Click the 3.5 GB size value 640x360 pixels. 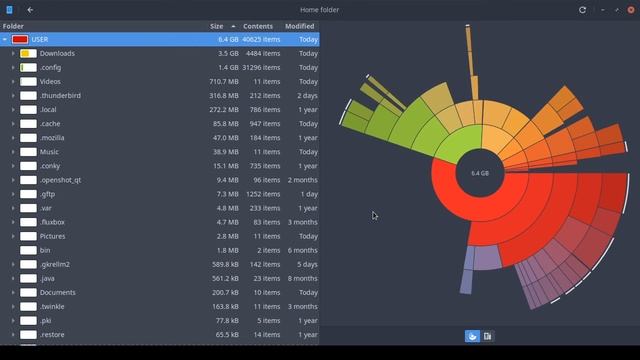(228, 53)
